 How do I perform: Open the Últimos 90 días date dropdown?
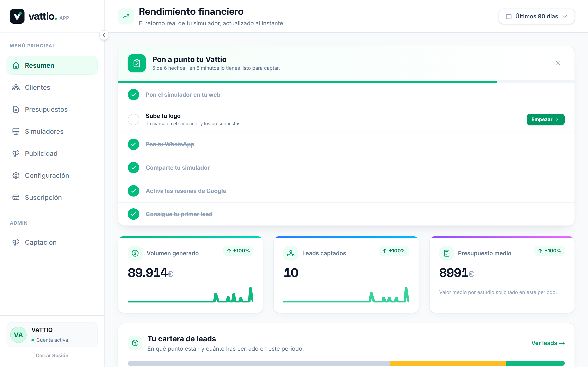click(x=537, y=16)
